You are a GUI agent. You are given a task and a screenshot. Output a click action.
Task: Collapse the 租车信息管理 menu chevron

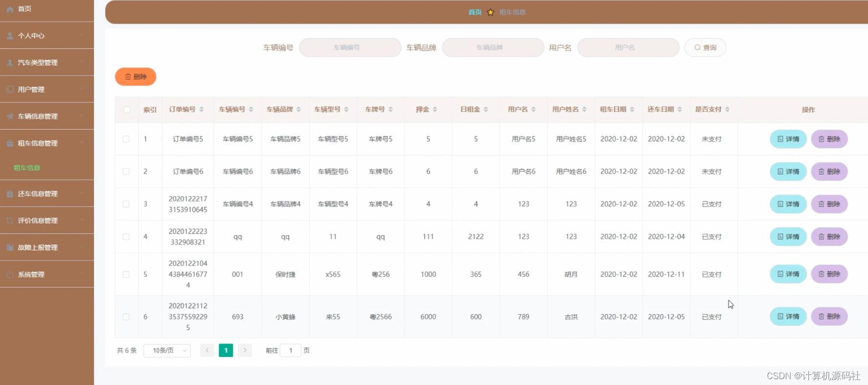click(x=82, y=143)
